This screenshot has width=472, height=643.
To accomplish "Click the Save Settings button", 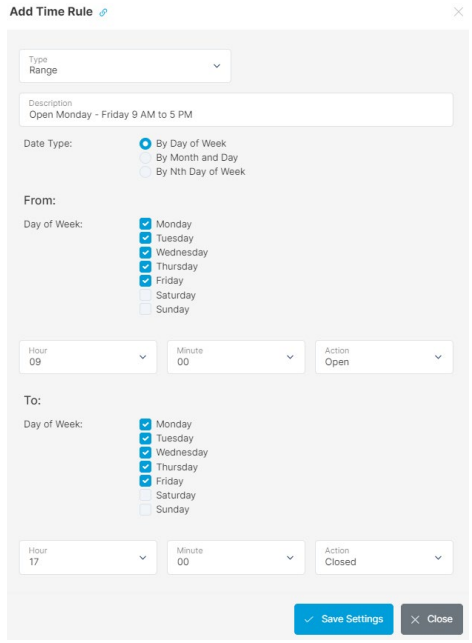I will 344,619.
